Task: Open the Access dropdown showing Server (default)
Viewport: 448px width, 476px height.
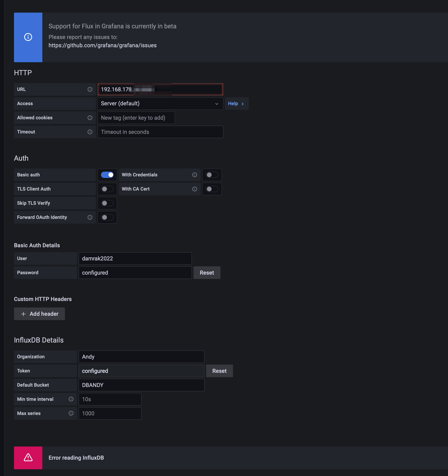Action: coord(160,103)
